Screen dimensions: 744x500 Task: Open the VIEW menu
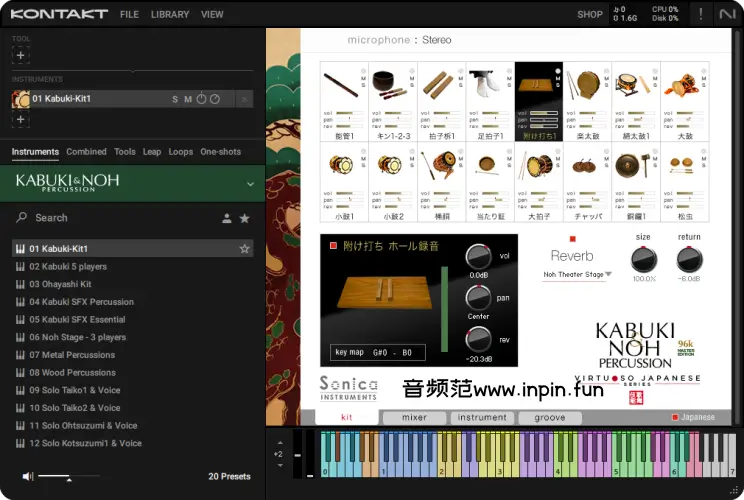[x=212, y=14]
